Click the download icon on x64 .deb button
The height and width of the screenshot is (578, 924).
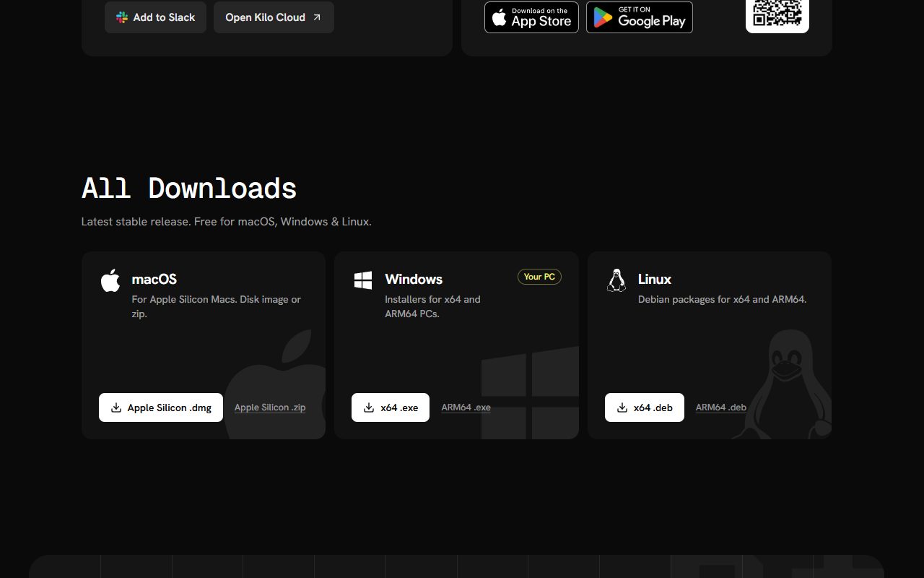[622, 407]
